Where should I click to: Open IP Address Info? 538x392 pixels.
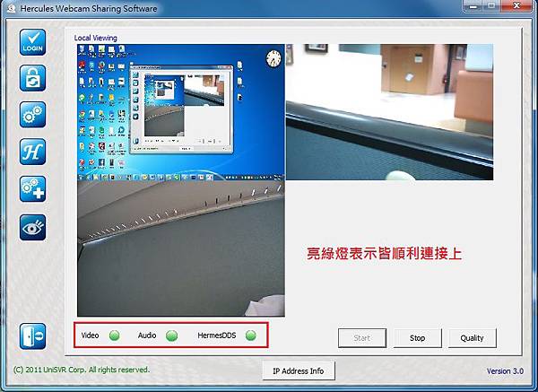[x=299, y=371]
